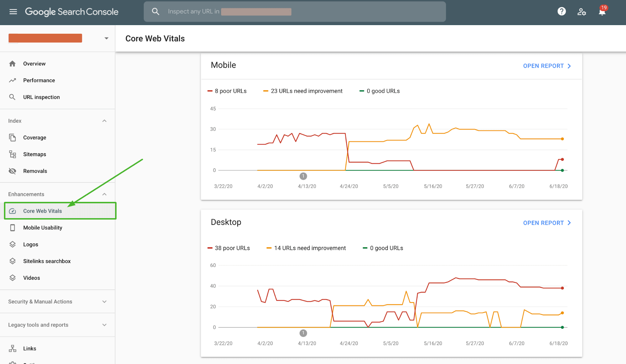Click the Sitemaps icon in sidebar
This screenshot has height=364, width=626.
click(x=13, y=154)
